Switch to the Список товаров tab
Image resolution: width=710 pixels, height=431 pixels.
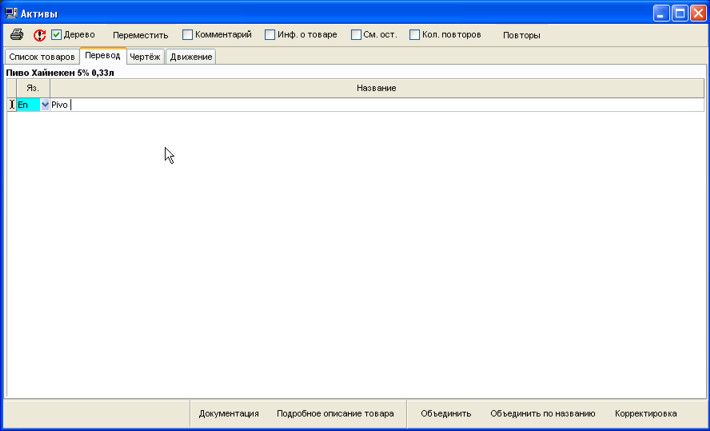[x=42, y=57]
